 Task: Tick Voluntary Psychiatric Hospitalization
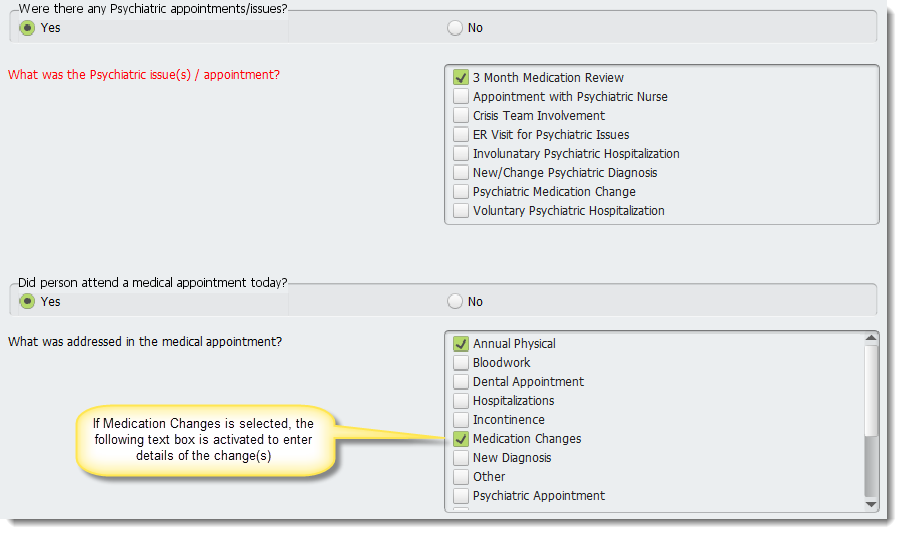[x=460, y=210]
